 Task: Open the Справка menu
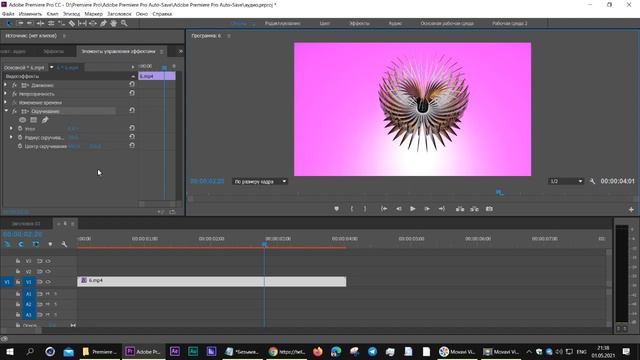162,14
